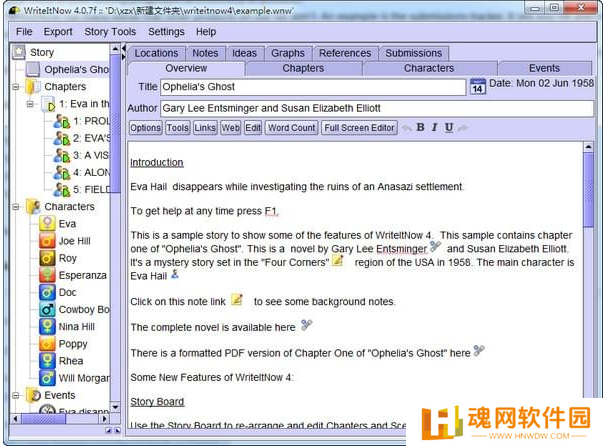Switch to the Graphs tab
This screenshot has width=606, height=448.
point(288,53)
